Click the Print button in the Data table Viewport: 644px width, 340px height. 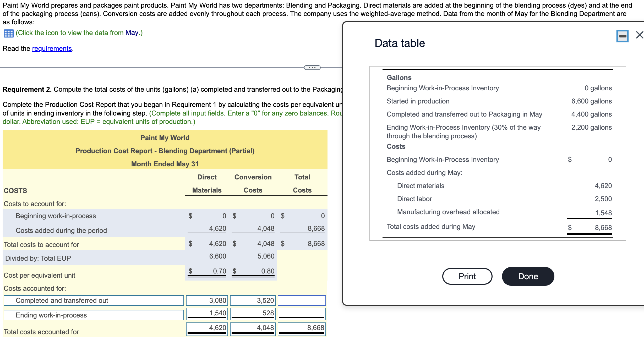pyautogui.click(x=467, y=276)
